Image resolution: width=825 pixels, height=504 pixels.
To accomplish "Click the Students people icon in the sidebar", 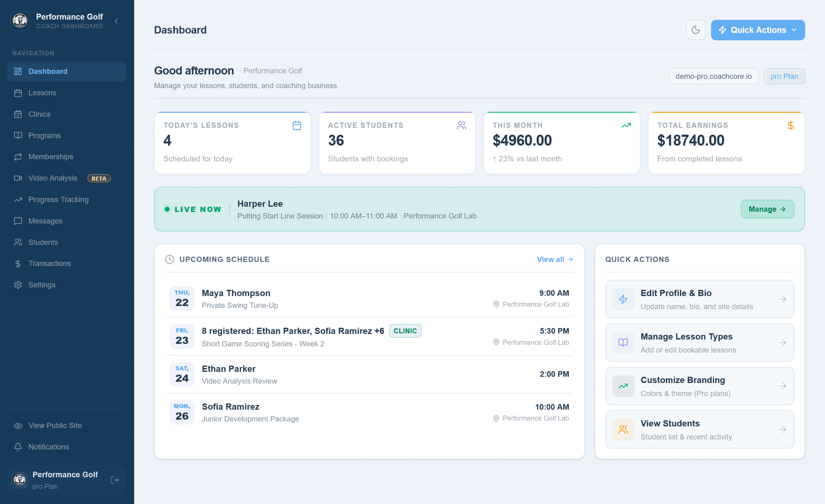I will (18, 242).
